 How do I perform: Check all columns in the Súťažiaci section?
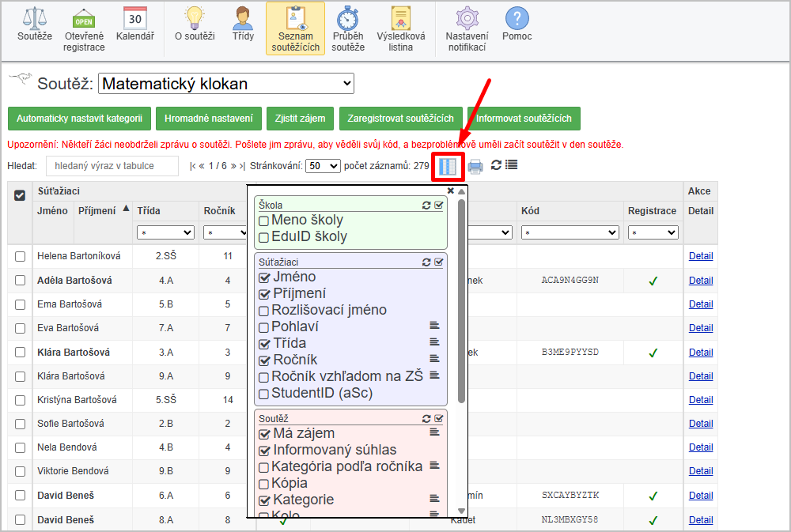438,262
